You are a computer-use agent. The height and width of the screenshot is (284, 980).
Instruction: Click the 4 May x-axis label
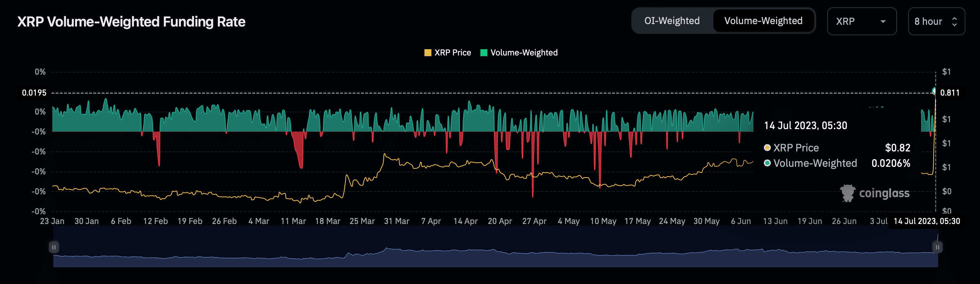coord(569,221)
